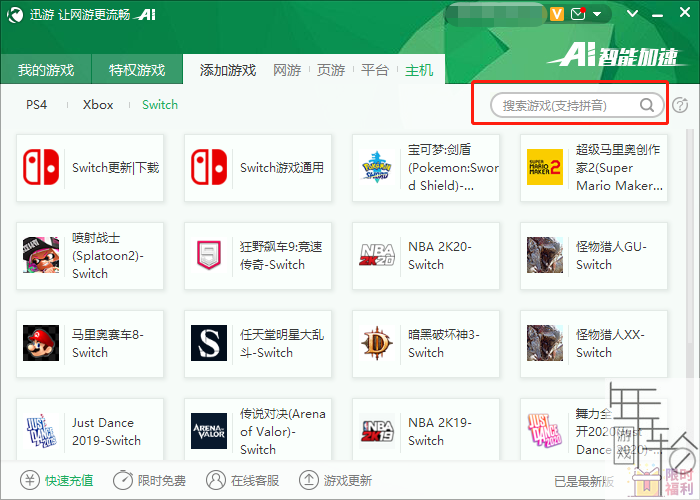Click the 已是最新版 version status text
This screenshot has width=700, height=500.
tap(584, 481)
